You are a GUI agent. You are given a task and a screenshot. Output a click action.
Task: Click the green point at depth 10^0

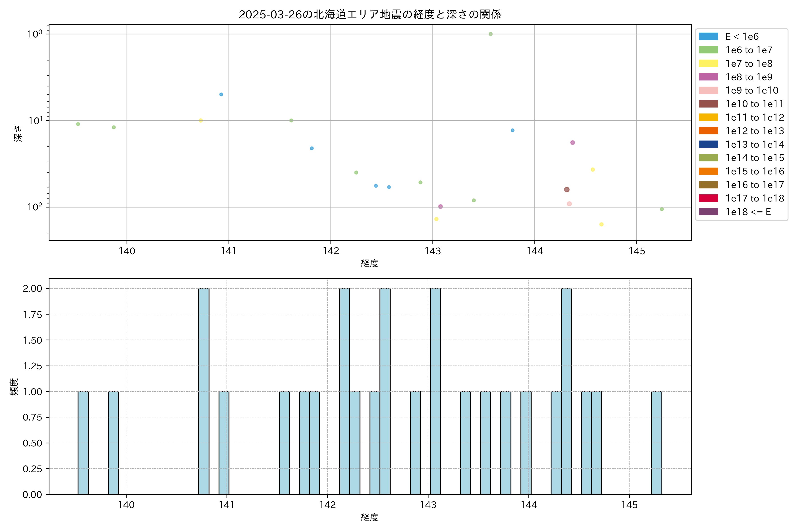(491, 34)
